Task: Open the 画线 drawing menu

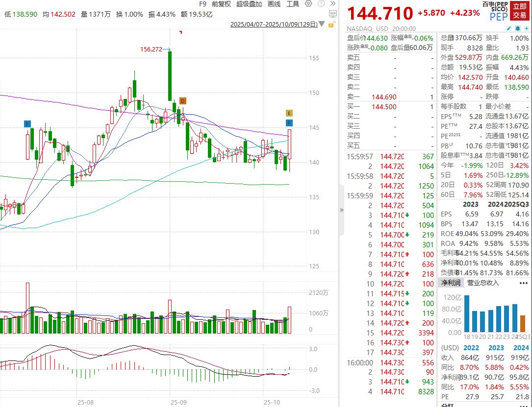Action: coord(274,4)
